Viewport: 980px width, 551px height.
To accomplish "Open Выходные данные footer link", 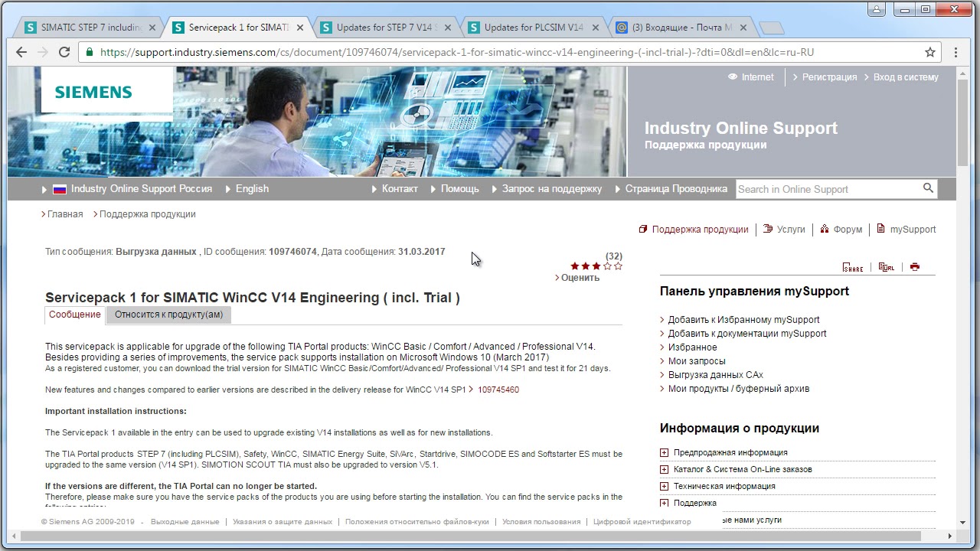I will click(185, 522).
